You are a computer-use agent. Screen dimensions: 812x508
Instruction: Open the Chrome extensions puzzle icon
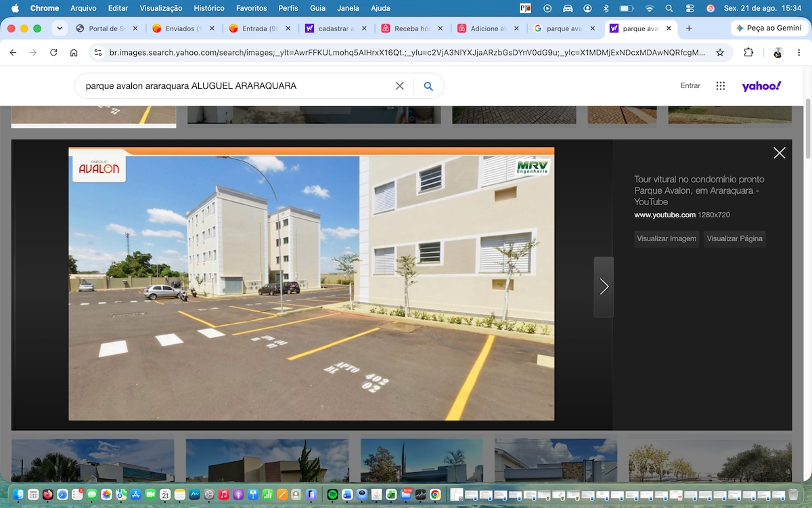[x=748, y=52]
